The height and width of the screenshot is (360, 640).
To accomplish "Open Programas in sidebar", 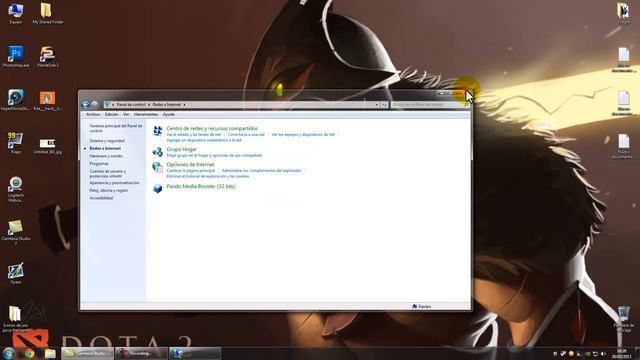I will click(x=99, y=164).
